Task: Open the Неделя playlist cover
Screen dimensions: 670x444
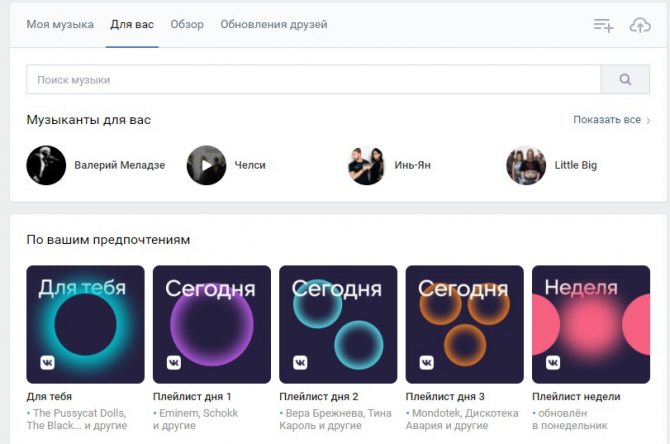Action: [x=591, y=324]
